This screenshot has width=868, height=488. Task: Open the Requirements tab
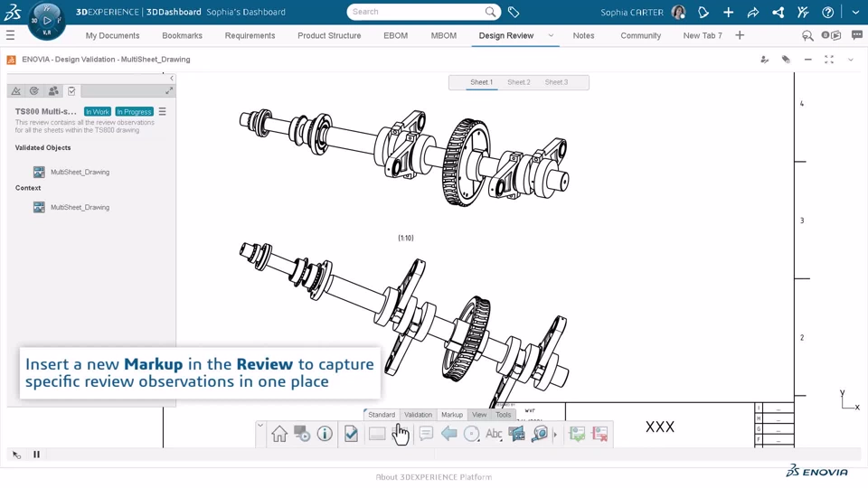250,35
